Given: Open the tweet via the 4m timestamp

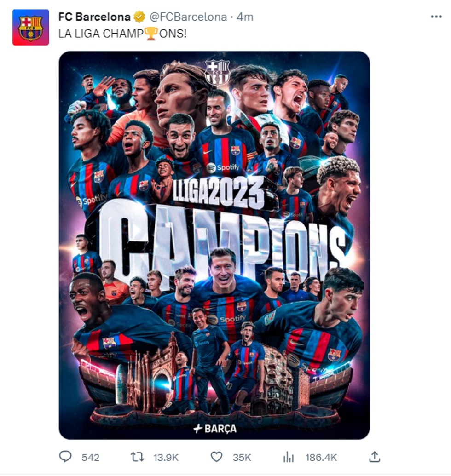Looking at the screenshot, I should click(245, 17).
